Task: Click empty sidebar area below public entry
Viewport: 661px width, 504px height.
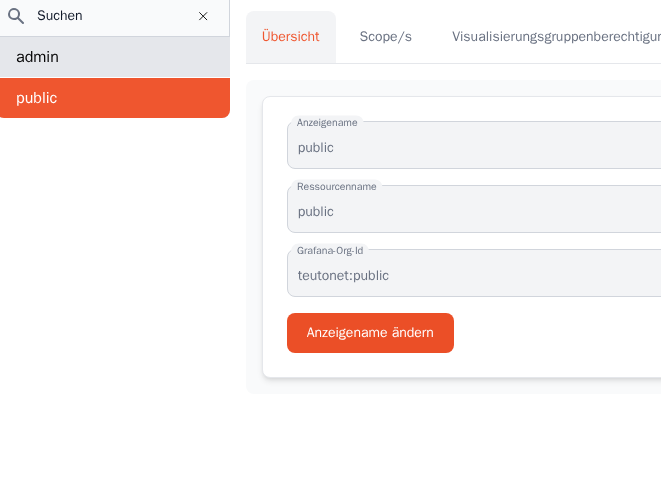Action: click(x=114, y=300)
